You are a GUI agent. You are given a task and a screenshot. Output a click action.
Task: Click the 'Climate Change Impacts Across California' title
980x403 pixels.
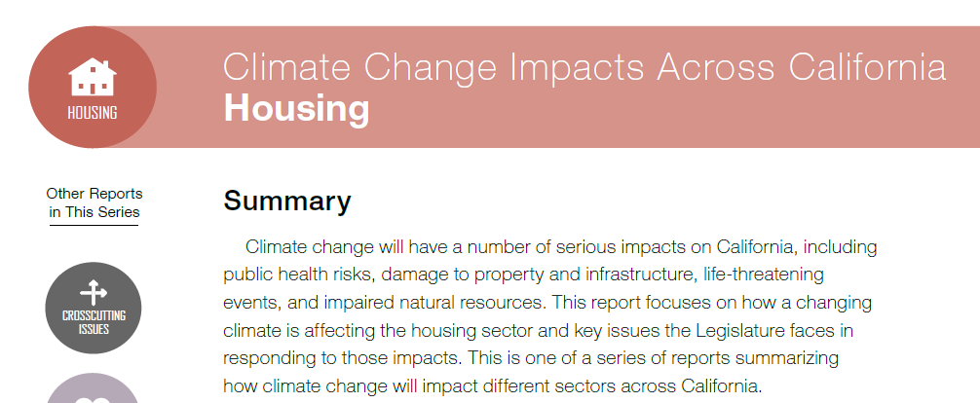coord(584,66)
